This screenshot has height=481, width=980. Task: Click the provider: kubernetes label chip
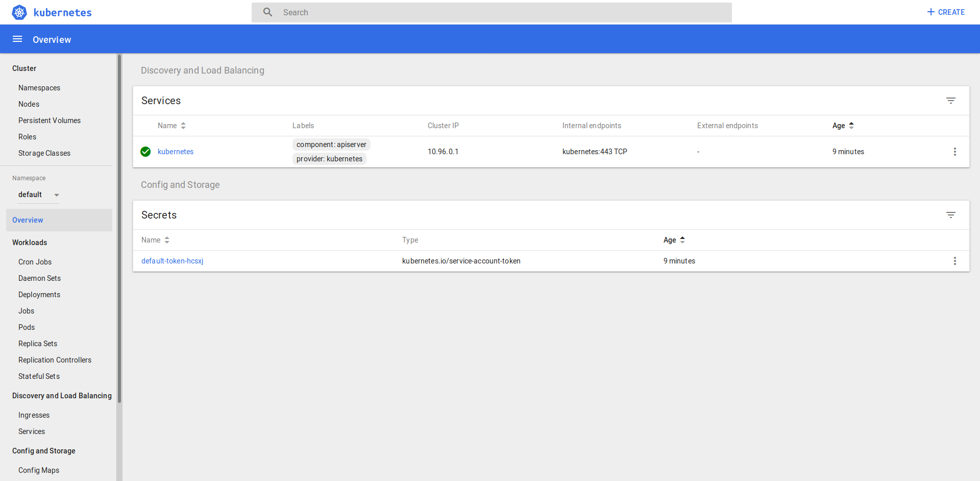pyautogui.click(x=329, y=159)
